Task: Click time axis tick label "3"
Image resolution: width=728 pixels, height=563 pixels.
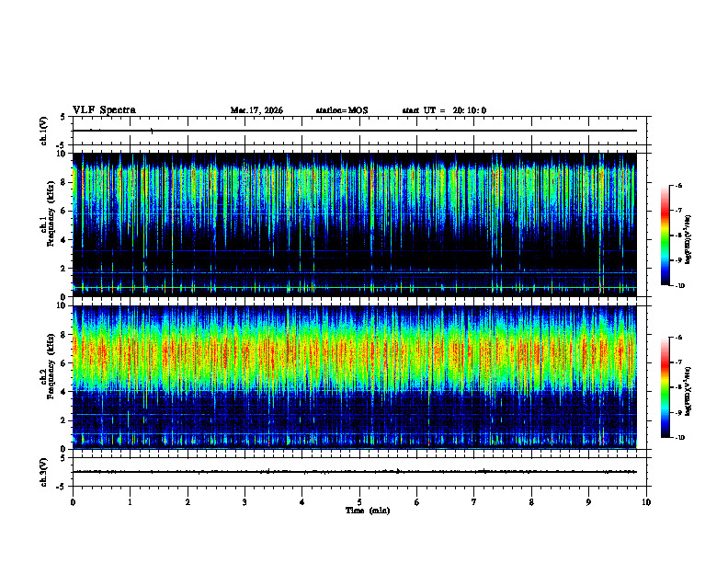Action: (245, 502)
